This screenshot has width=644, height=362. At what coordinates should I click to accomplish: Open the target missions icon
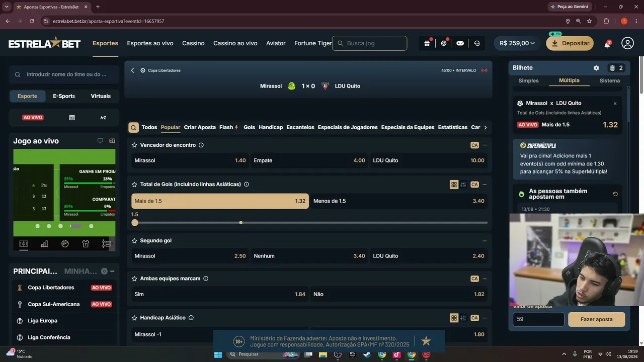pyautogui.click(x=444, y=43)
